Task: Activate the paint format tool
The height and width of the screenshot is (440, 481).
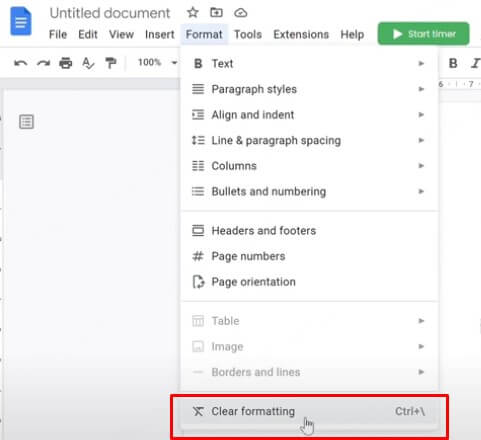Action: (111, 63)
